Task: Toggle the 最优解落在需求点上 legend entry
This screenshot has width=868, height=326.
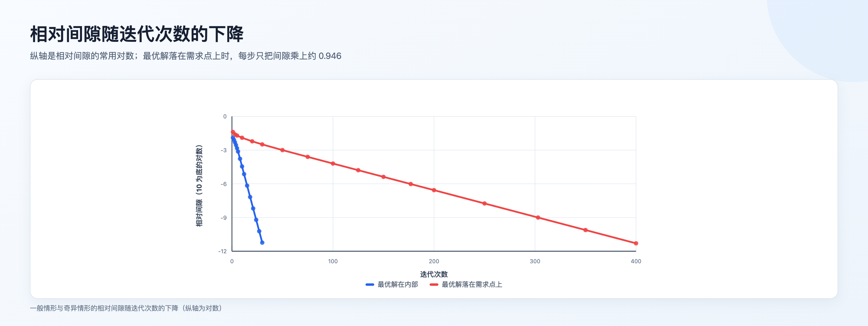Action: (x=466, y=284)
